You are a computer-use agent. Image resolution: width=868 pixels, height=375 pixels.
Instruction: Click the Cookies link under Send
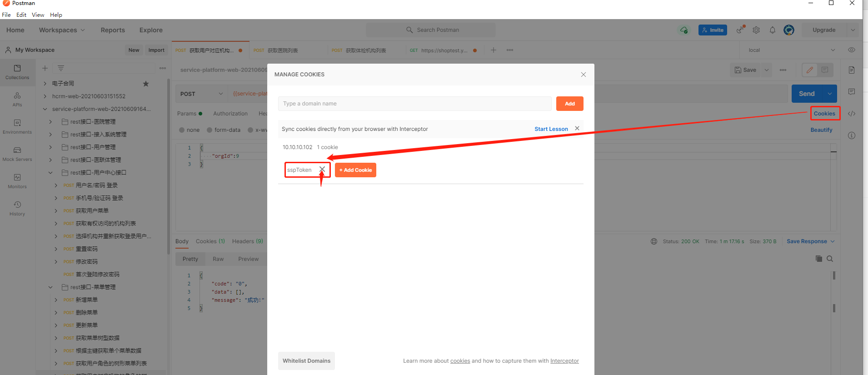[x=824, y=114]
